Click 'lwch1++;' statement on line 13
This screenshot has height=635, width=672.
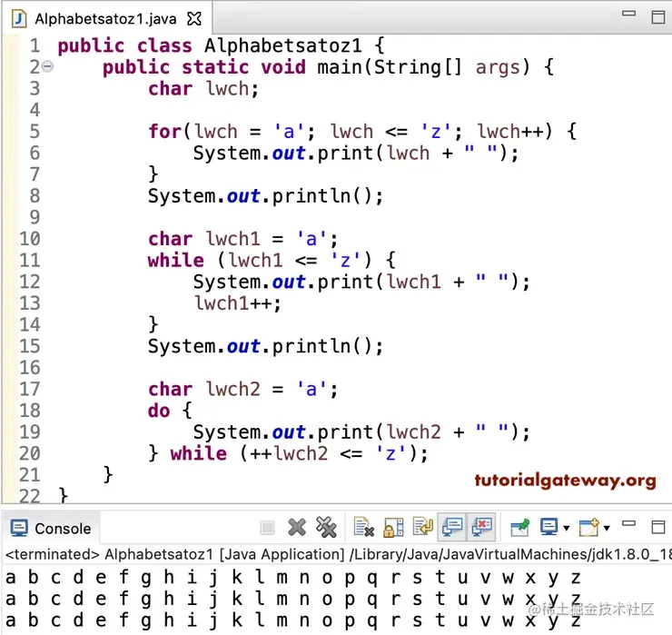238,303
